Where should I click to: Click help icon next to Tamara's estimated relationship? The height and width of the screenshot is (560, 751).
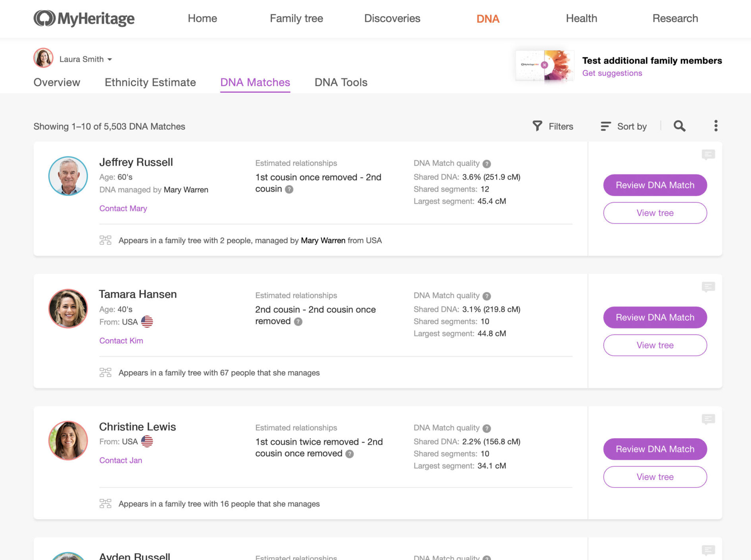(298, 322)
